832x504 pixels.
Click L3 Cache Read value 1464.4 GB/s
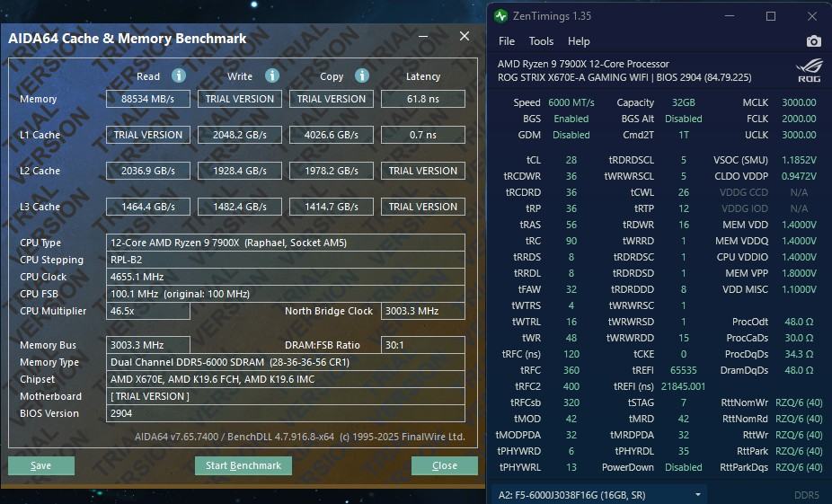[x=148, y=207]
